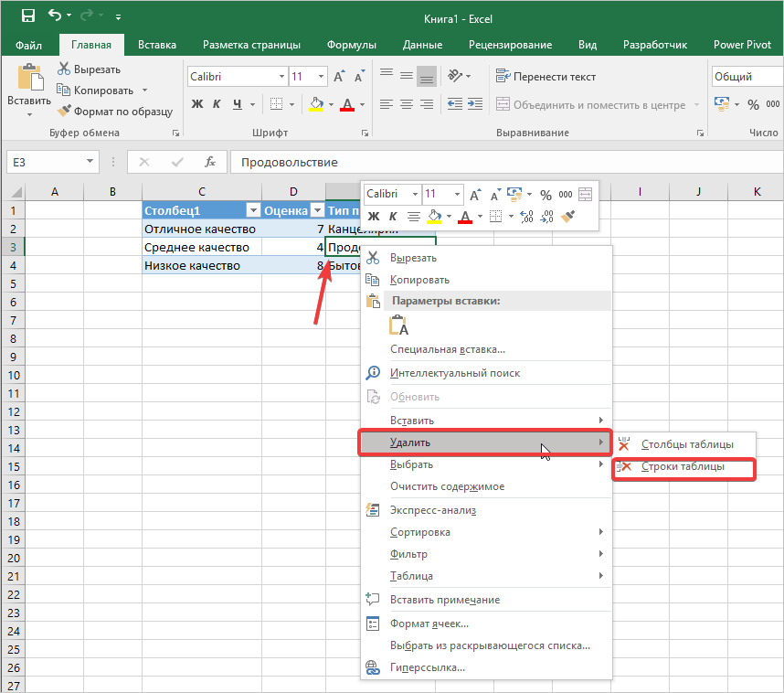Click the Undo arrow in quick access toolbar
The image size is (784, 693).
(55, 16)
